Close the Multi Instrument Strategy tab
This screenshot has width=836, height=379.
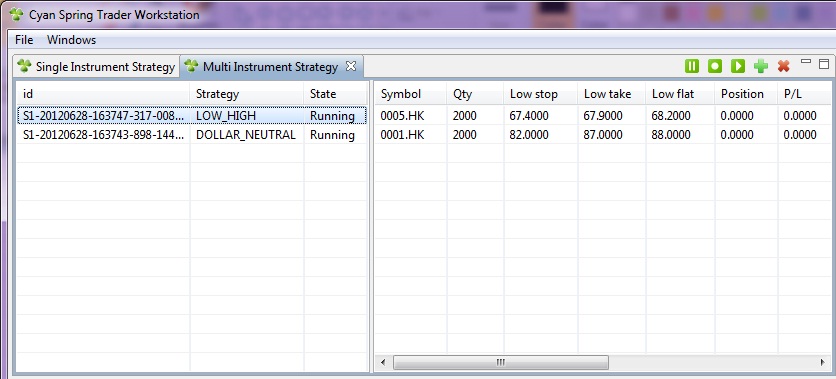point(350,66)
